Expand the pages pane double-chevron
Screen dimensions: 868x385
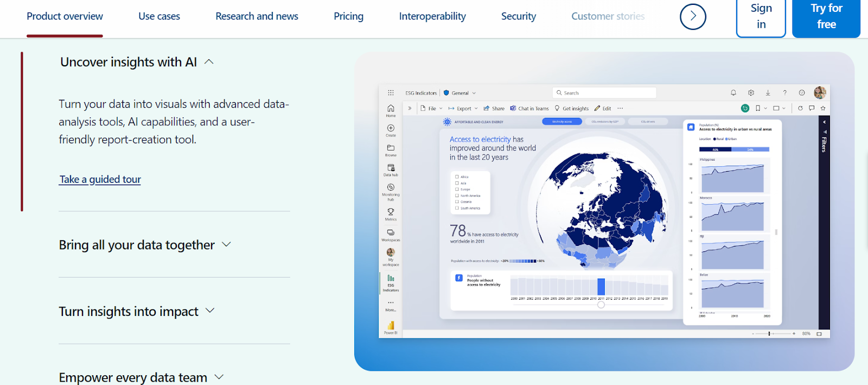pos(410,109)
